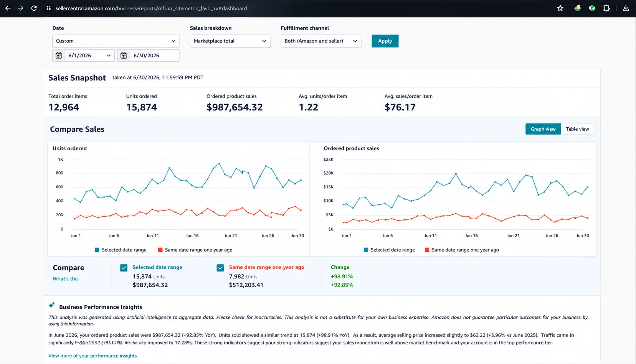
Task: Open the browser Extensions puzzle icon
Action: (606, 8)
